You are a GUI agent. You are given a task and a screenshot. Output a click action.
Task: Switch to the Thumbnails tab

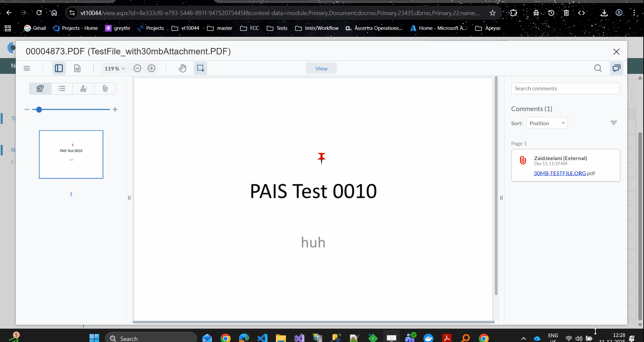point(40,89)
